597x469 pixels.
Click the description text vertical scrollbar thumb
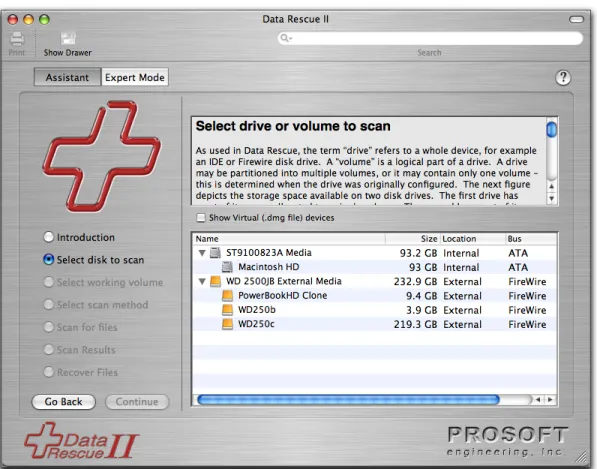(x=551, y=129)
